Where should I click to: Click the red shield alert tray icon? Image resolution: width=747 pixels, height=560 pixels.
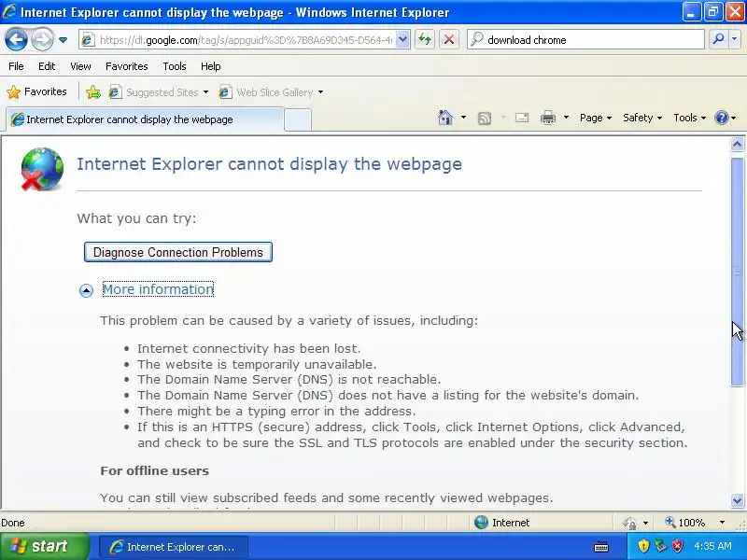(677, 546)
